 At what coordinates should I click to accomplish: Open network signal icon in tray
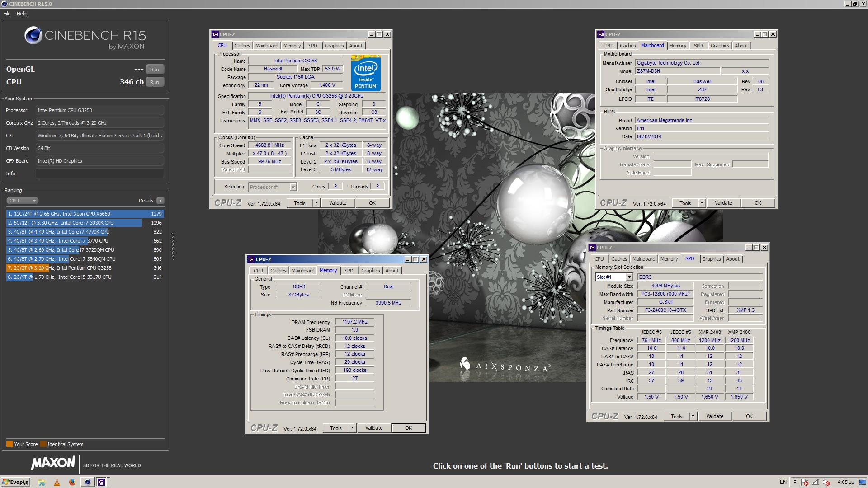[816, 482]
